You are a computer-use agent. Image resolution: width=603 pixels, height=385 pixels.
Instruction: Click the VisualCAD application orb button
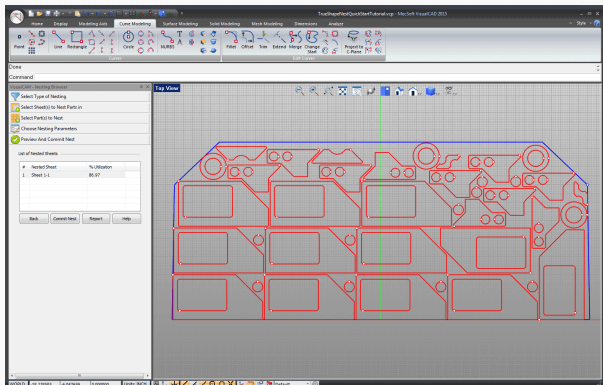pos(17,17)
